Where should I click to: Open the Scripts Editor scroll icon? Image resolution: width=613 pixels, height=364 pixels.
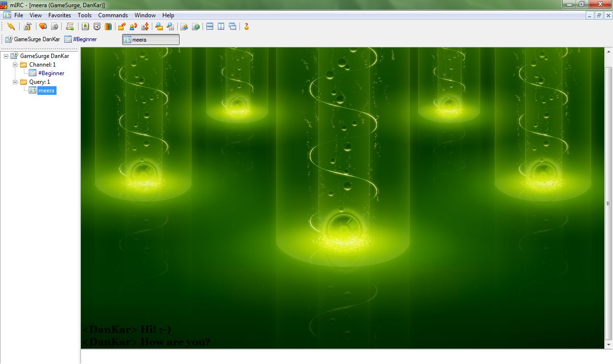tap(70, 26)
